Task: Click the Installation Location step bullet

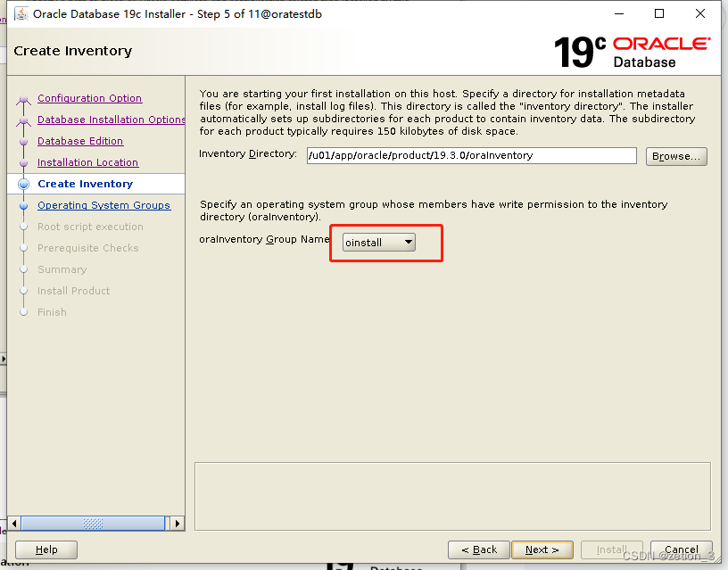Action: point(24,163)
